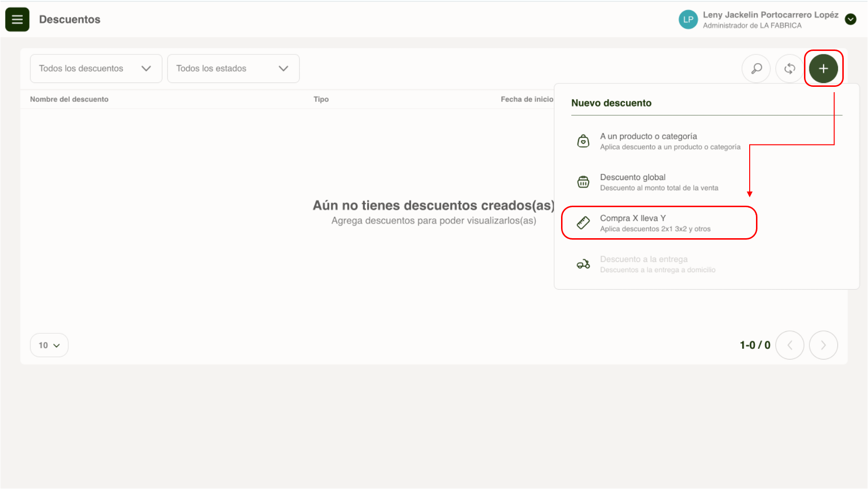The width and height of the screenshot is (868, 489).
Task: Expand the user account menu arrow
Action: pos(851,19)
